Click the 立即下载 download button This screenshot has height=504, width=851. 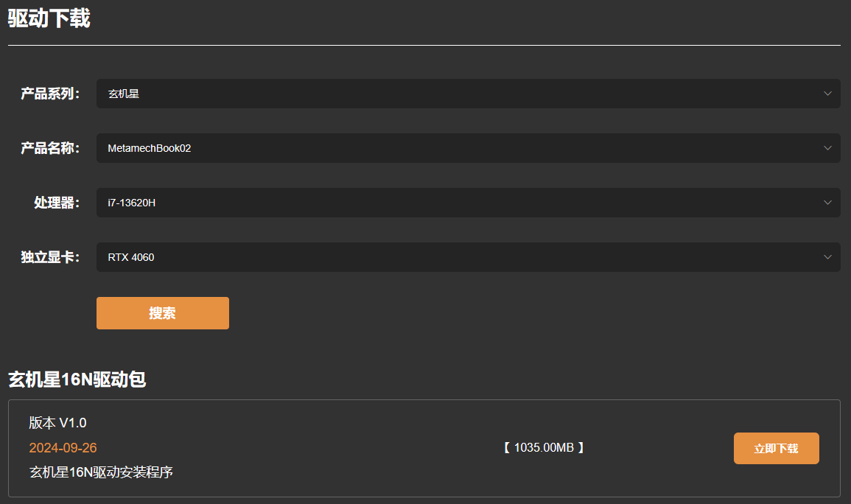776,448
